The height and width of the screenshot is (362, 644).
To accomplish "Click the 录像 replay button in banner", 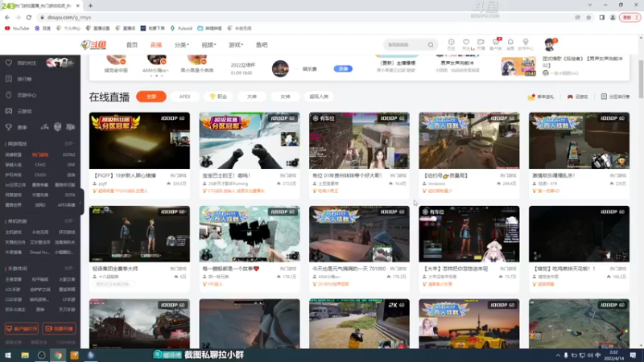I will coord(343,68).
